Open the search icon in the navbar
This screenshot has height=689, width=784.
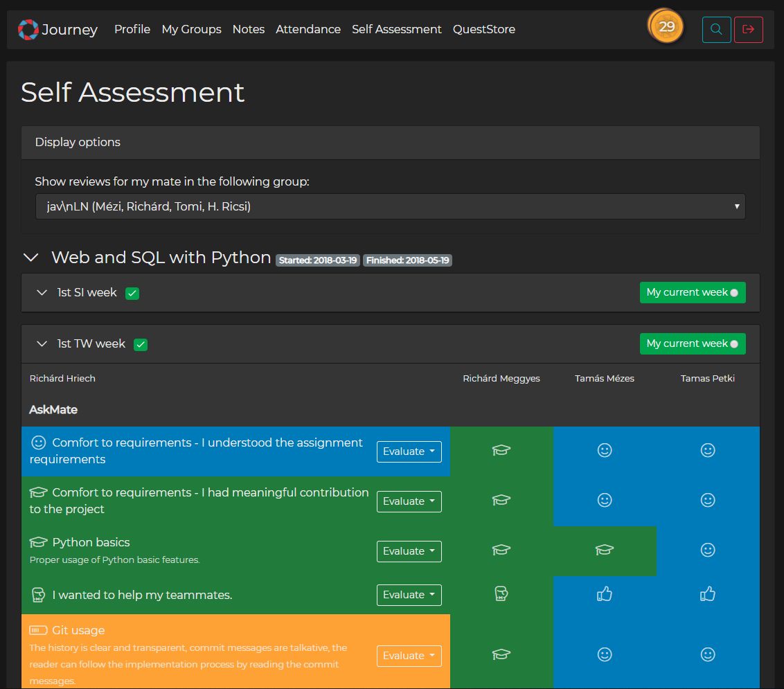716,29
